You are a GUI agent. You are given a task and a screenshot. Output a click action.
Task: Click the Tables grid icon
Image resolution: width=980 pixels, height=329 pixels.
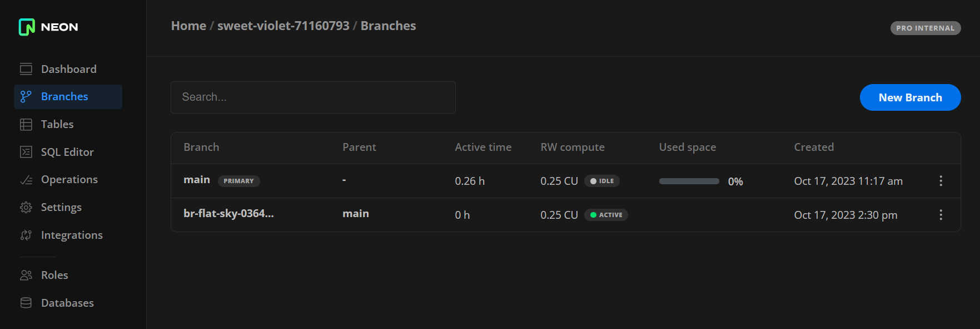(x=26, y=125)
